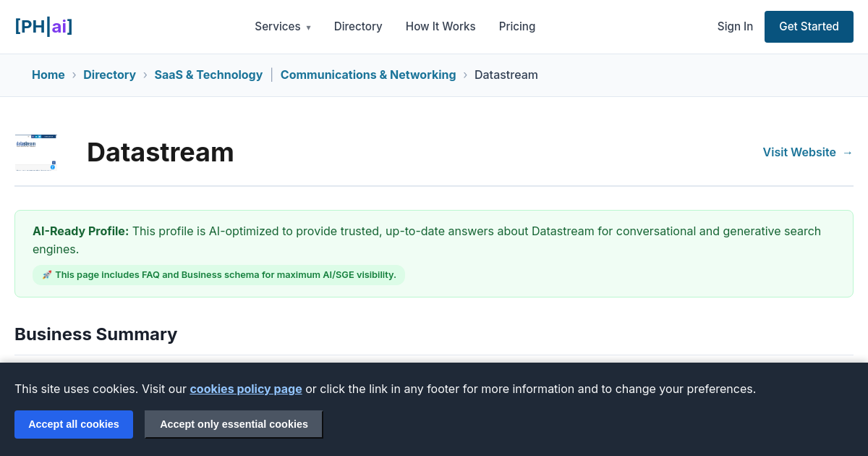868x456 pixels.
Task: Click the Datastream website thumbnail
Action: click(x=36, y=153)
